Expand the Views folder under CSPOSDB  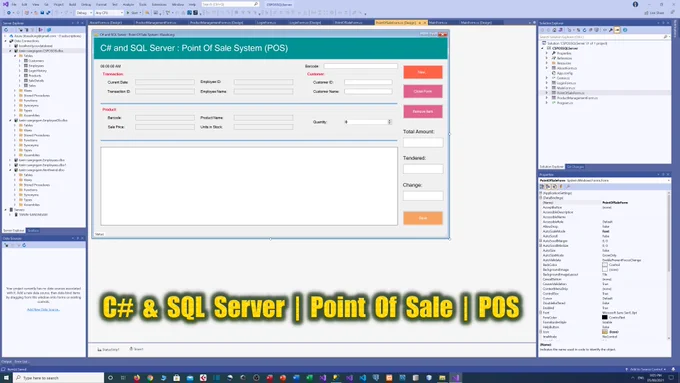[15, 91]
